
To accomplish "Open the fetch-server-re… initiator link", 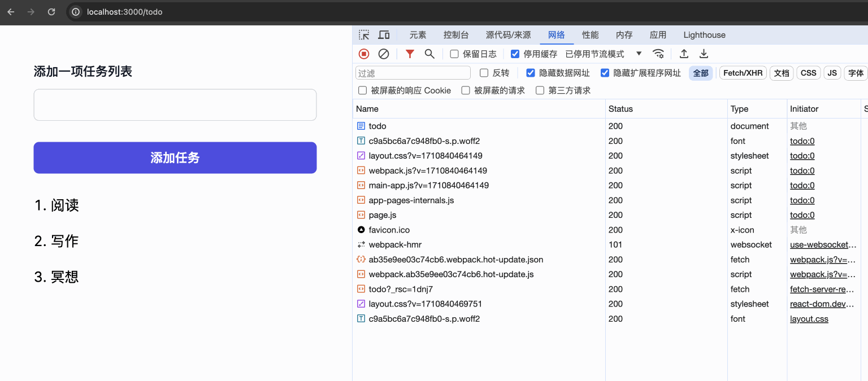I will 822,290.
